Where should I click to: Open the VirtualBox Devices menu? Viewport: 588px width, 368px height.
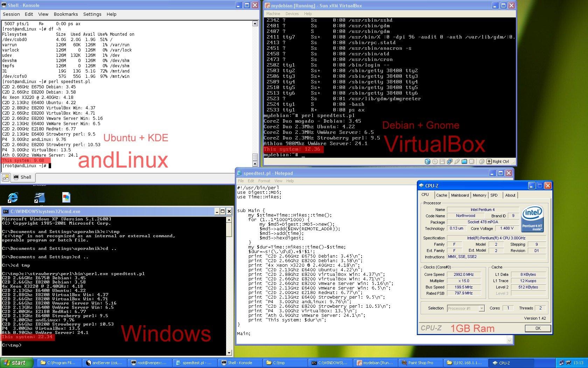tap(292, 14)
